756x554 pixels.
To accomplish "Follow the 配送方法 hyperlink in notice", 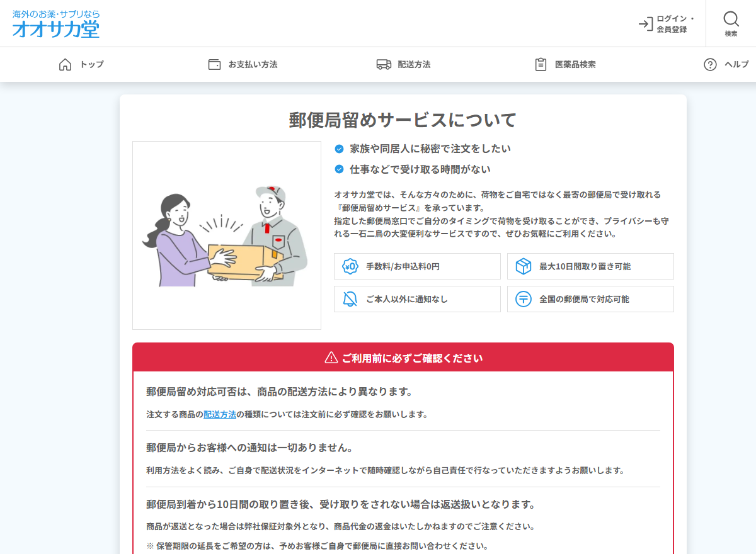I will (220, 414).
